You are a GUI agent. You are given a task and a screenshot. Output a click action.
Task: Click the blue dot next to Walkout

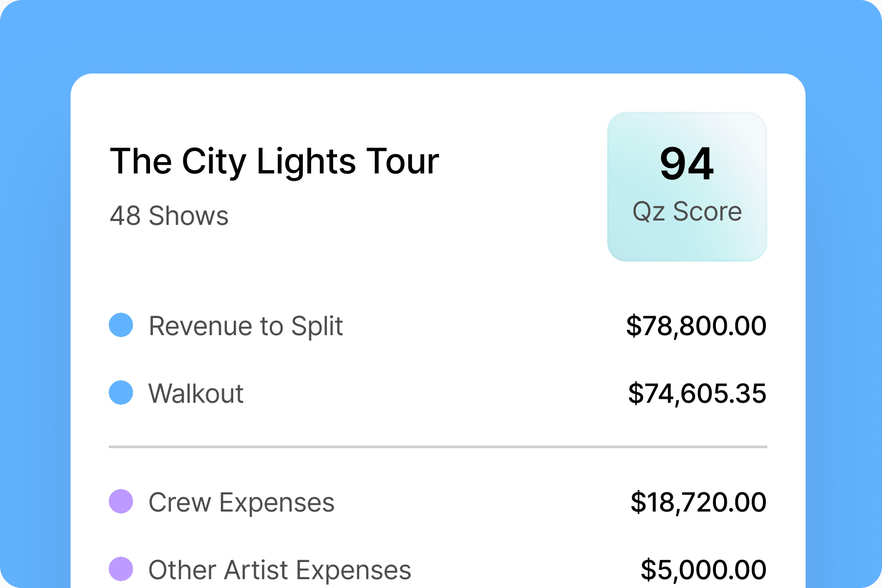pos(121,392)
